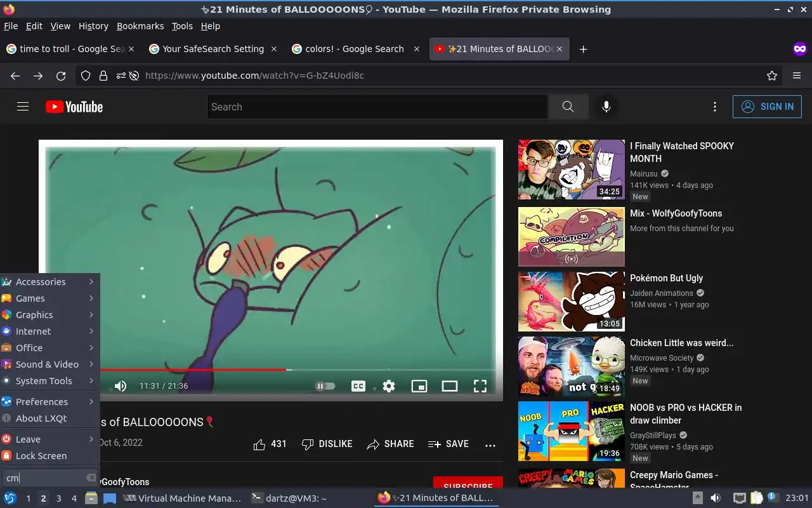Open the Edit menu
Image resolution: width=812 pixels, height=508 pixels.
pos(34,26)
